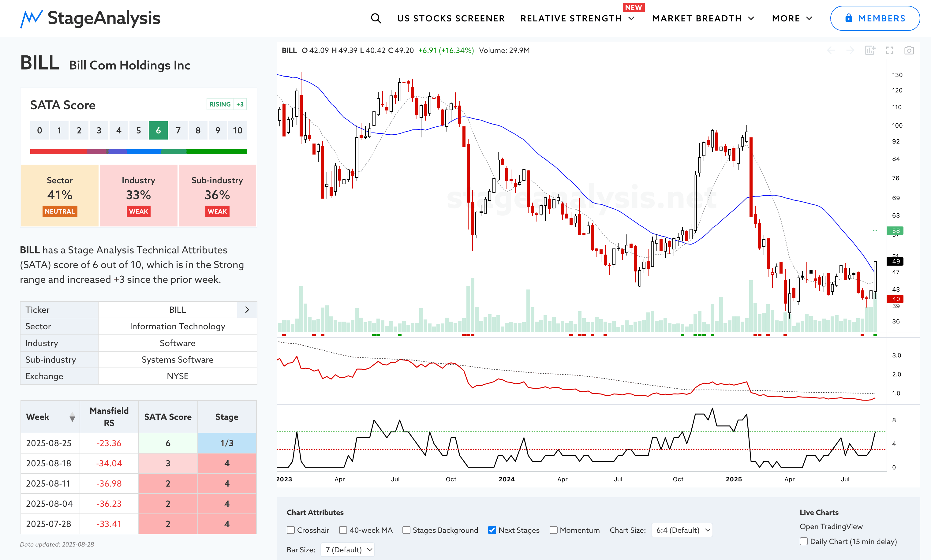931x560 pixels.
Task: Enable the Momentum checkbox
Action: (x=554, y=530)
